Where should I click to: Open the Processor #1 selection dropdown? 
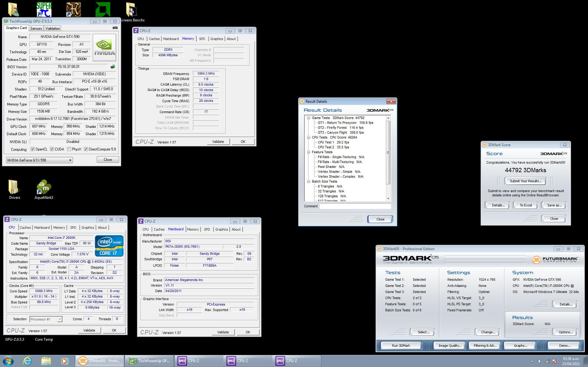(x=46, y=319)
